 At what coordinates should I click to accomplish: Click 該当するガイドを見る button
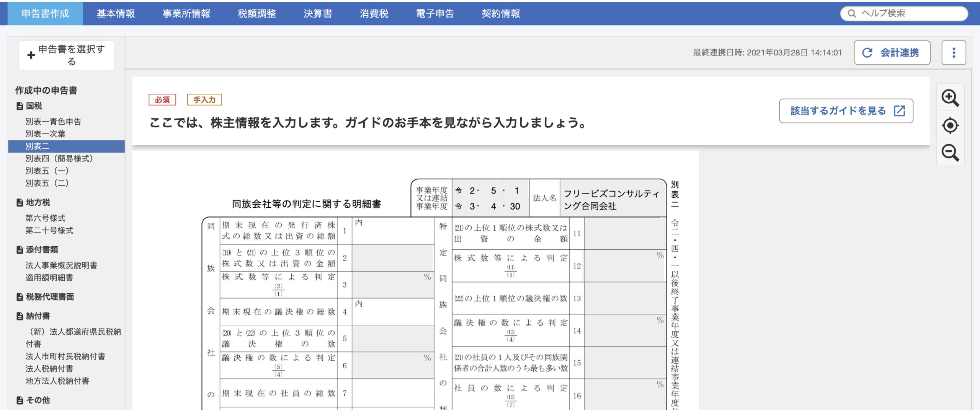pyautogui.click(x=846, y=111)
